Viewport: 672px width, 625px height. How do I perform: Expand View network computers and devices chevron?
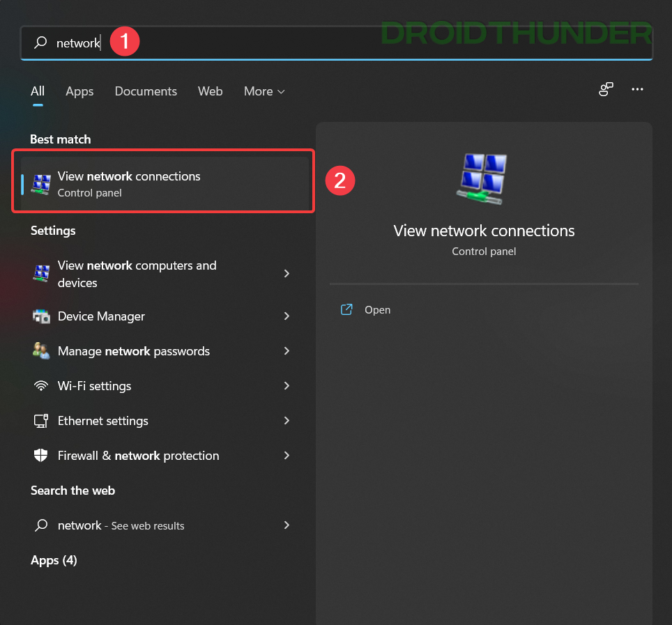pos(287,273)
